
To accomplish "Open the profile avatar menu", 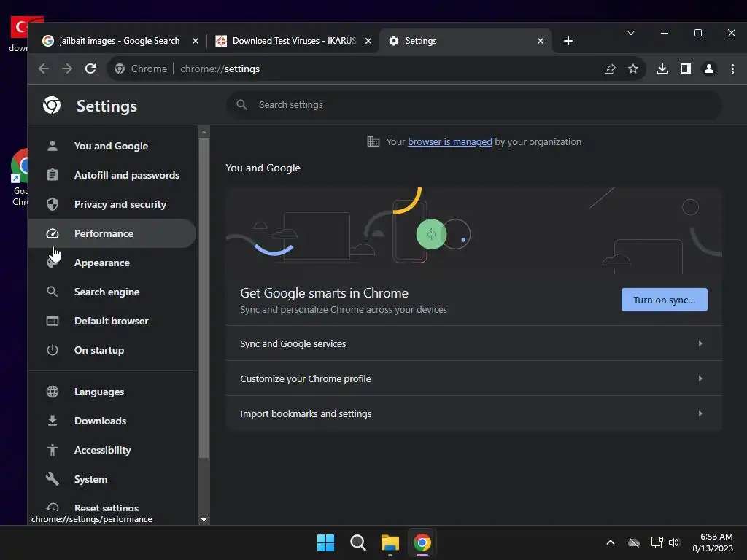I will point(709,69).
